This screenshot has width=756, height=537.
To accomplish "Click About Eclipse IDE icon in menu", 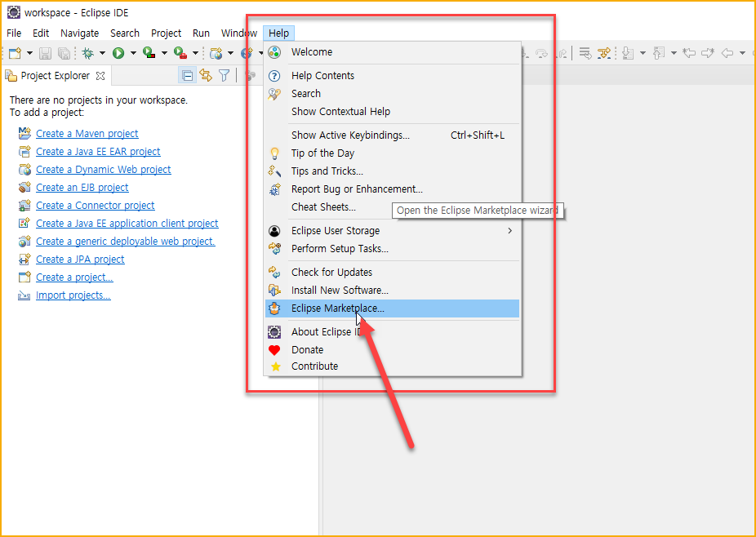I will click(x=274, y=331).
